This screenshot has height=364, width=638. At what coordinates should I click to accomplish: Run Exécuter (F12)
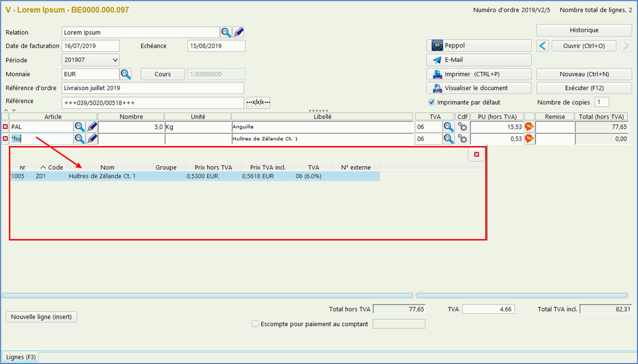point(584,88)
